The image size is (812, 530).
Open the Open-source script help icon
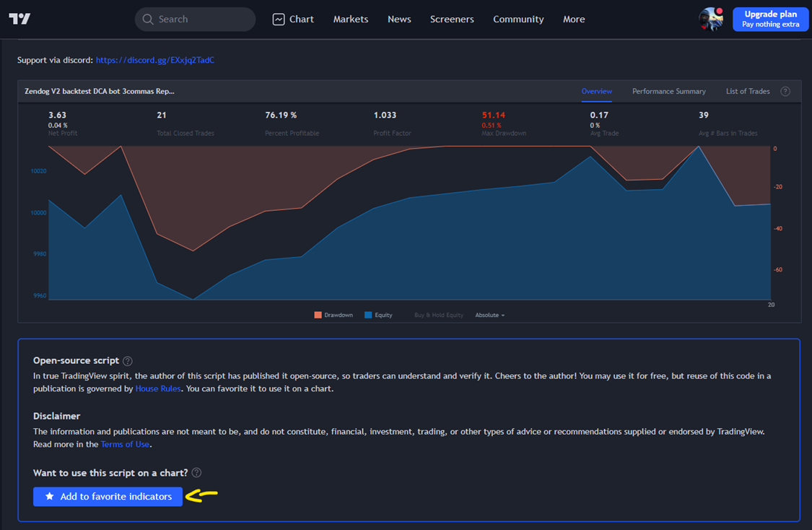click(128, 360)
